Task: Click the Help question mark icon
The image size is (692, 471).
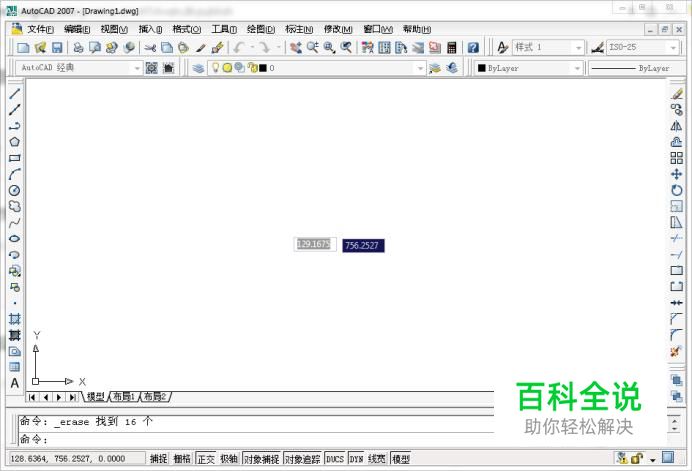Action: coord(473,47)
